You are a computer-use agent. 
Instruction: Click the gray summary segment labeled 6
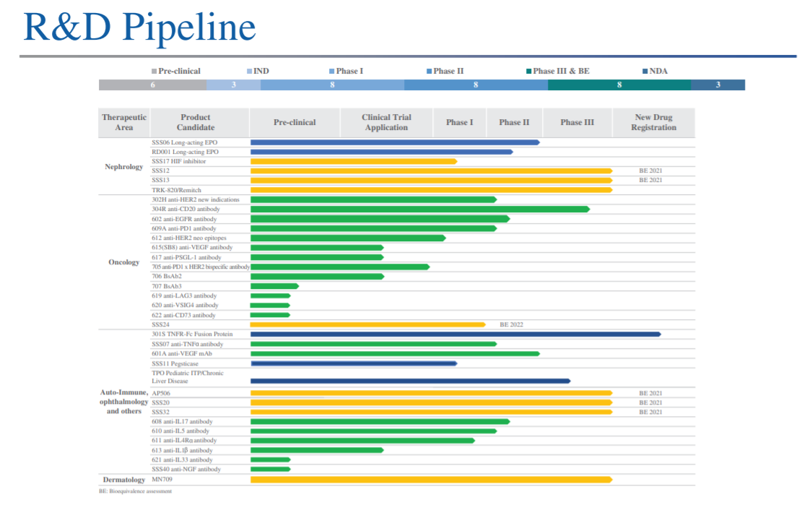click(x=152, y=85)
